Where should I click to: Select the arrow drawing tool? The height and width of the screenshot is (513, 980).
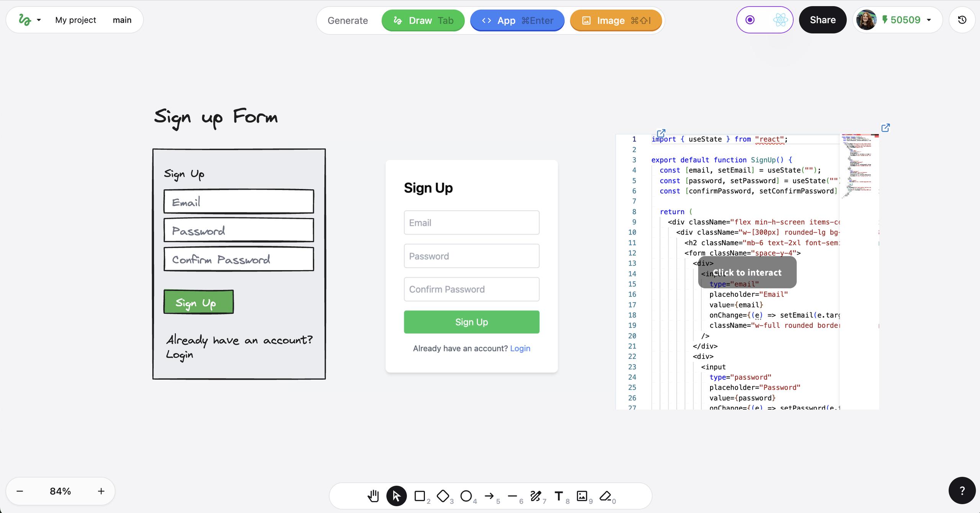pyautogui.click(x=489, y=496)
